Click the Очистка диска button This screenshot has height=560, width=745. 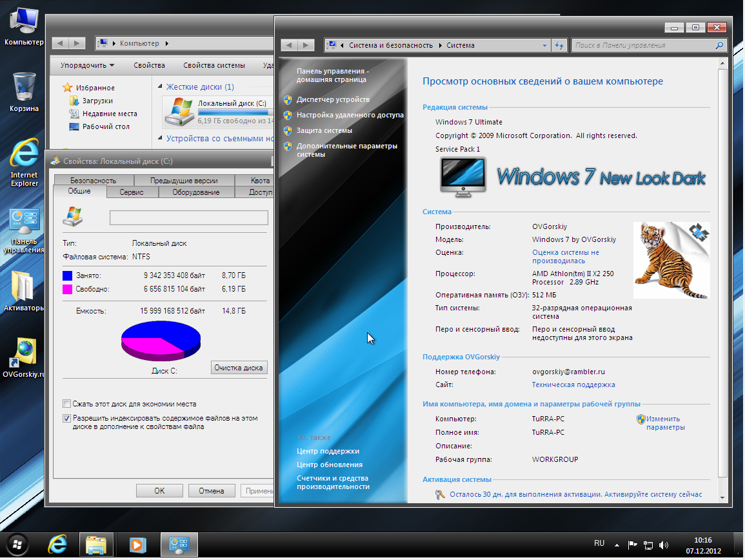click(x=239, y=368)
